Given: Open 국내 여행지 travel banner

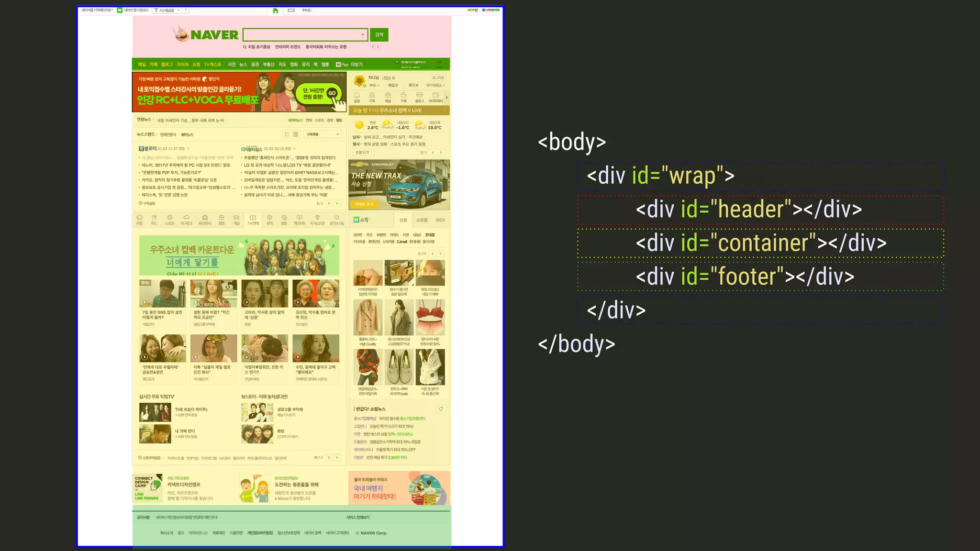Looking at the screenshot, I should [399, 488].
